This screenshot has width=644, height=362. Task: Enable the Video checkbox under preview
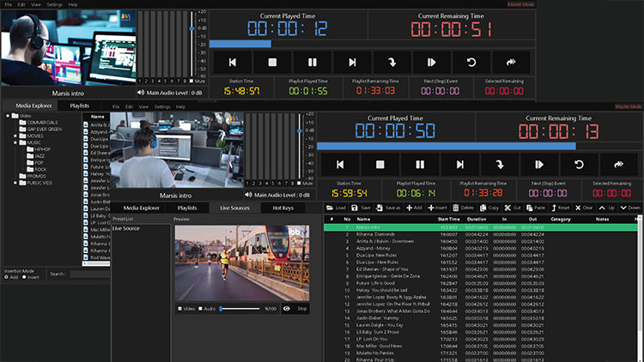point(179,308)
